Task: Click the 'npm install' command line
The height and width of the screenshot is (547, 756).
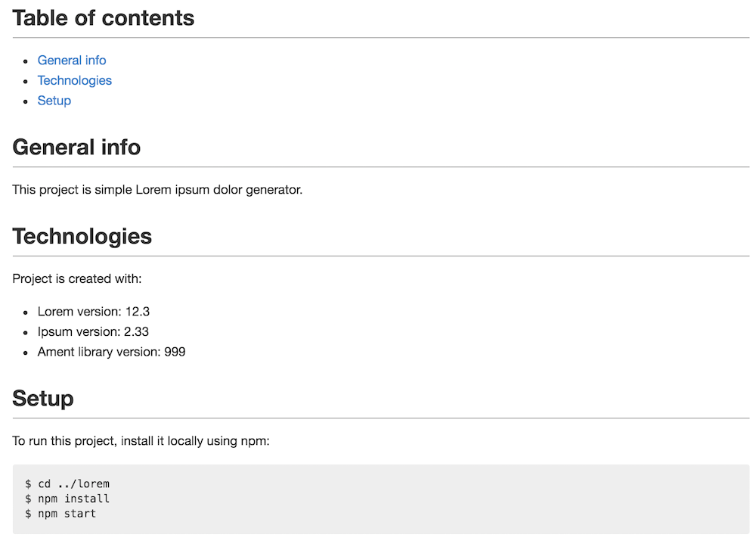Action: 67,499
